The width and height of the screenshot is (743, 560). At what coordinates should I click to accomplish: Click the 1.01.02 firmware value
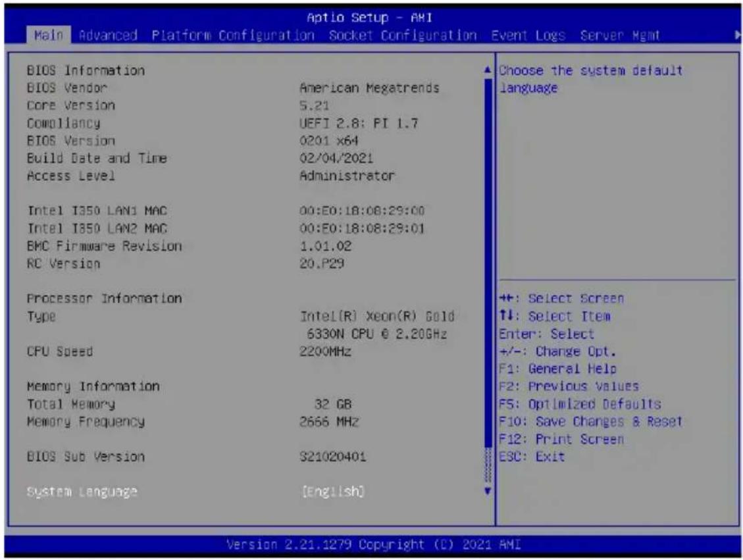(x=326, y=246)
